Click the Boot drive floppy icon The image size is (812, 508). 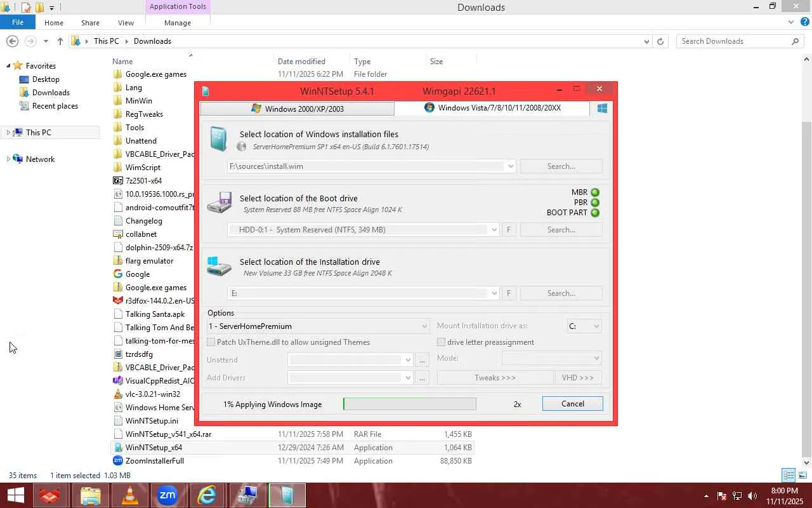pos(219,203)
